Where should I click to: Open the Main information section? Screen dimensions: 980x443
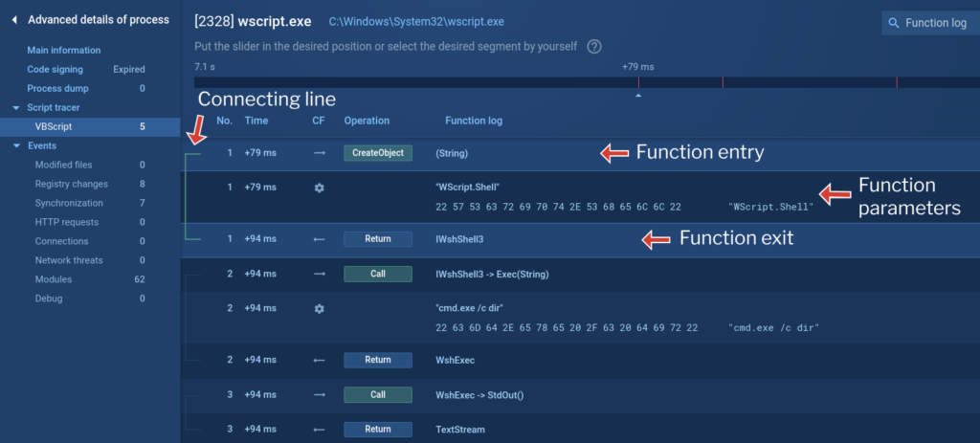(63, 50)
